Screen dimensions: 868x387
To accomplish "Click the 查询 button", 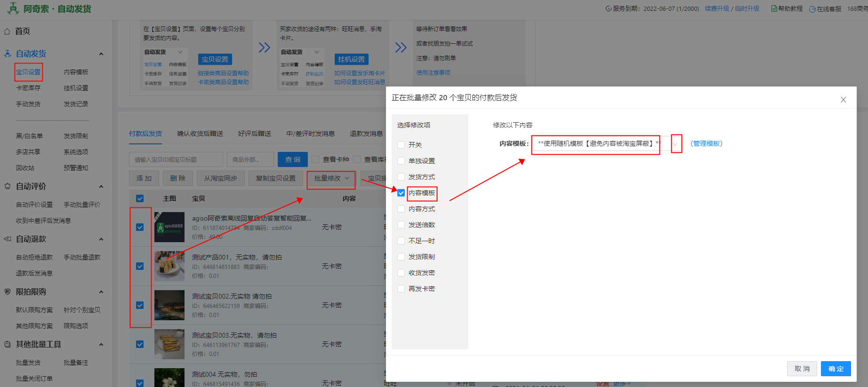I will pos(293,159).
